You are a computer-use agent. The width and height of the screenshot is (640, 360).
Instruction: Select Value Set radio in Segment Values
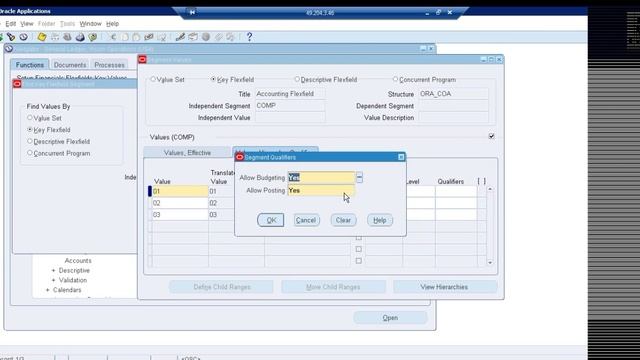click(153, 79)
